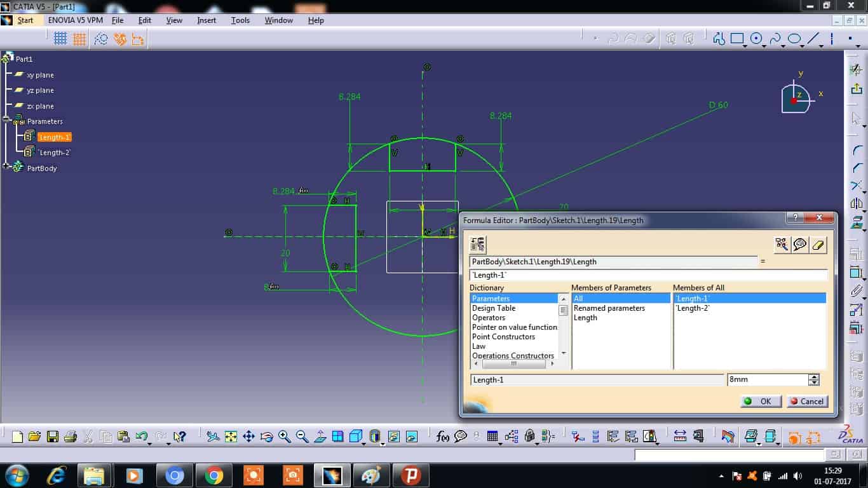This screenshot has width=868, height=488.
Task: Select the Profile sketch tool
Action: (719, 39)
